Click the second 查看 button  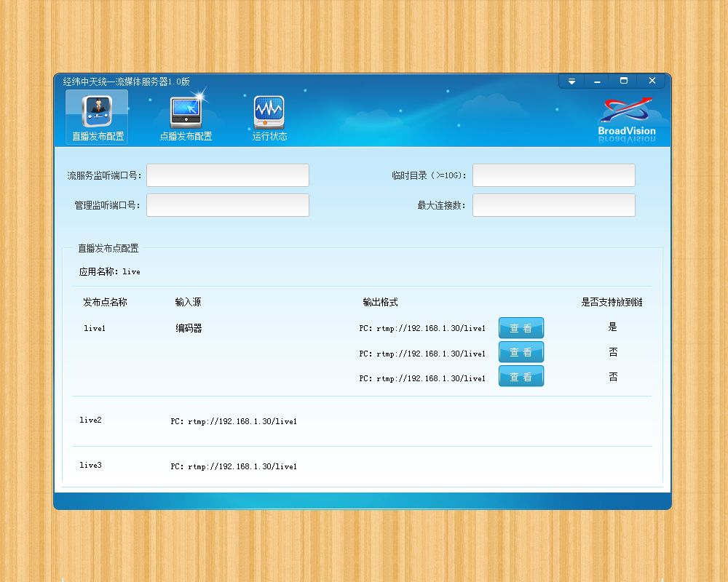point(521,351)
